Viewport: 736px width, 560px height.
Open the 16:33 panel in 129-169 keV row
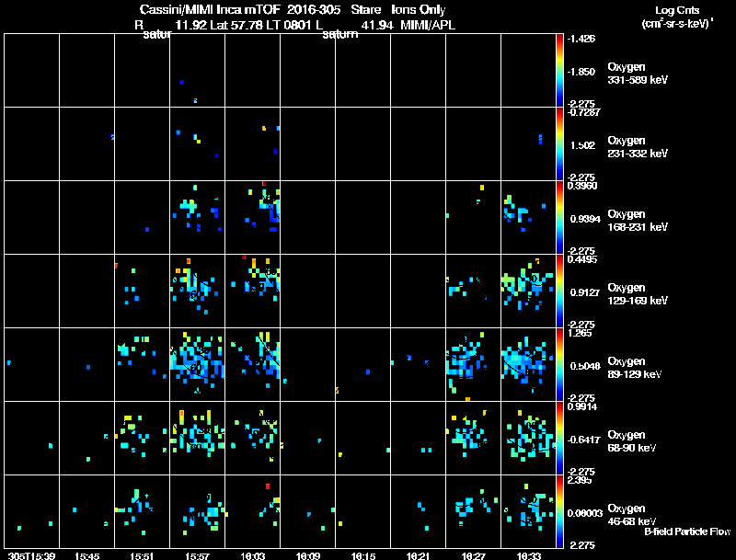tap(528, 291)
